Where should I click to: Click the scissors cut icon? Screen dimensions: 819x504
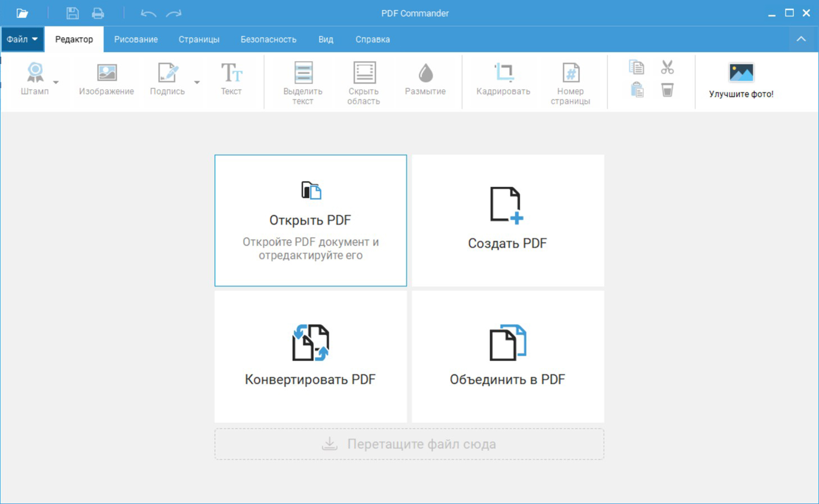667,67
